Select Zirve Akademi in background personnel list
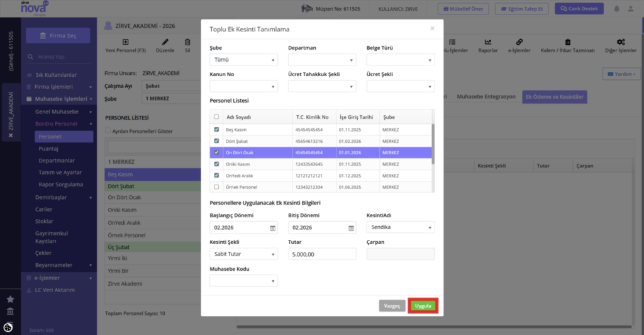644x335 pixels. tap(153, 283)
